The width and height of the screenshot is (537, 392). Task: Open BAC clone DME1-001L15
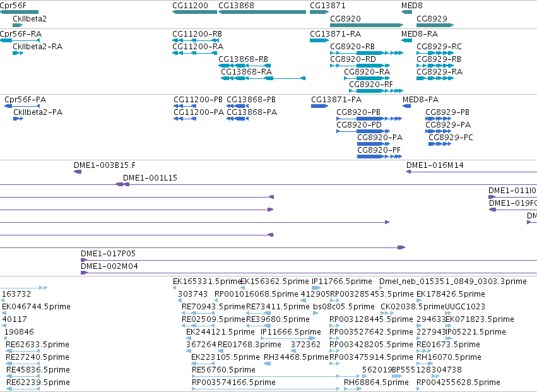tap(150, 178)
